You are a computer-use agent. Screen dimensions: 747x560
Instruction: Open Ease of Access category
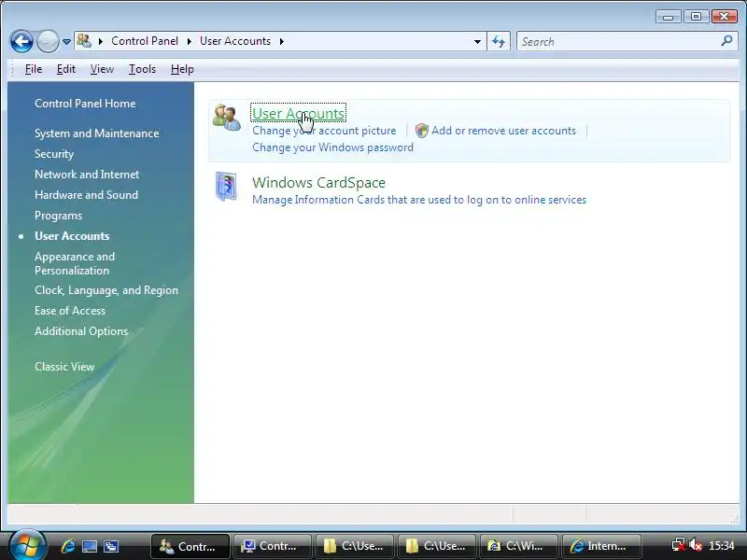click(70, 311)
